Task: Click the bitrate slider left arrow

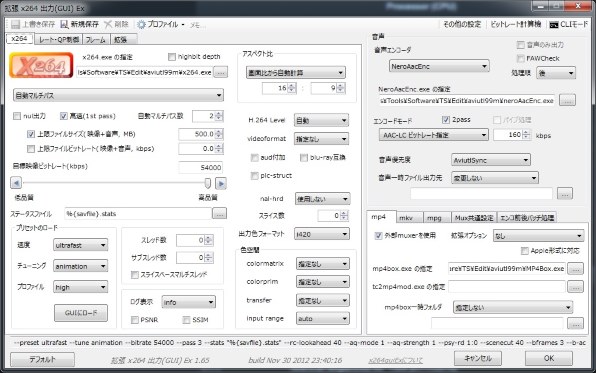Action: (x=16, y=183)
